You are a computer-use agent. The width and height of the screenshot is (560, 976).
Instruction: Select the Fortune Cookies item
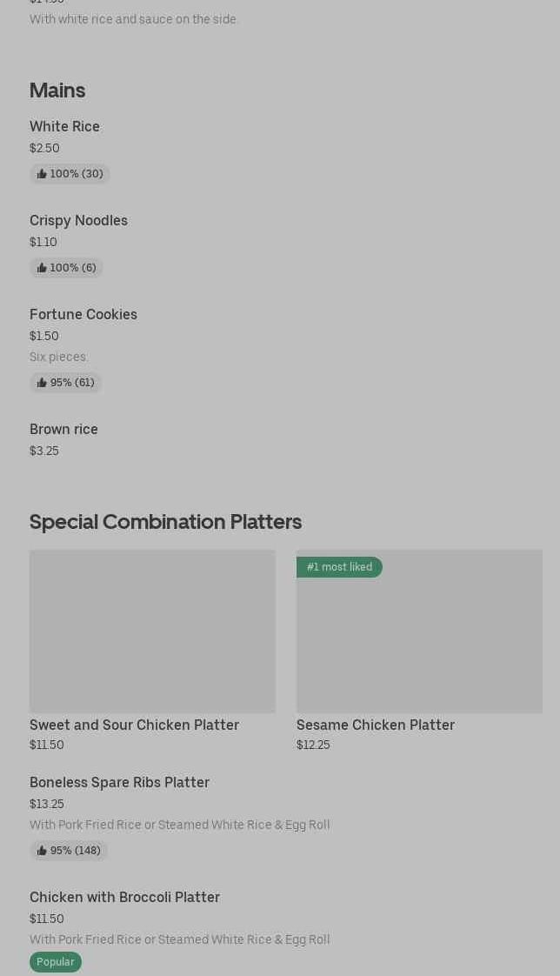coord(83,315)
